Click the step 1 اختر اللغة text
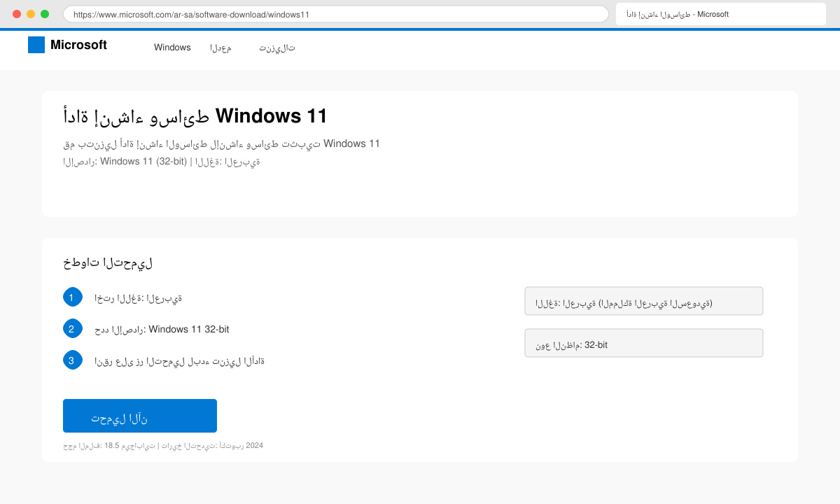This screenshot has height=504, width=840. coord(138,297)
